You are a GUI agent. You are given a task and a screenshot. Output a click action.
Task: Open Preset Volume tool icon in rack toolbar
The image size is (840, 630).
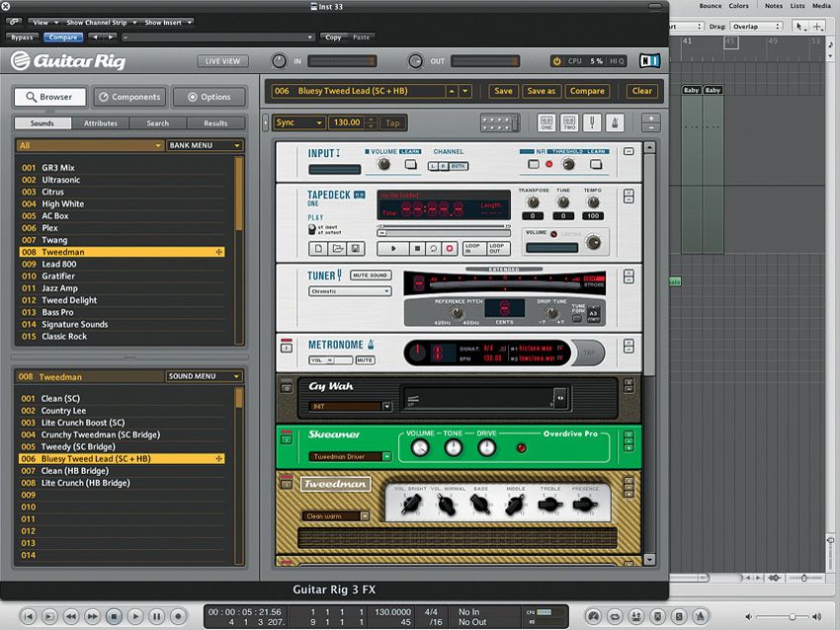[499, 123]
